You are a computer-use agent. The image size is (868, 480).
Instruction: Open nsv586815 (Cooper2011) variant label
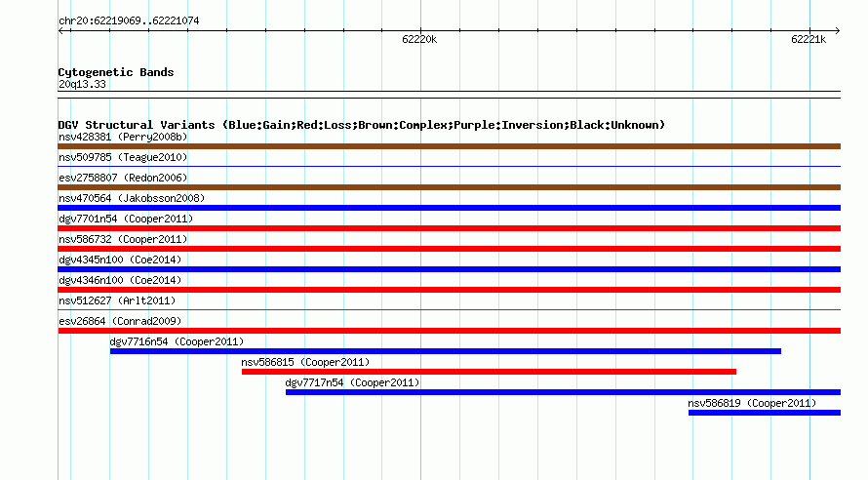coord(305,362)
